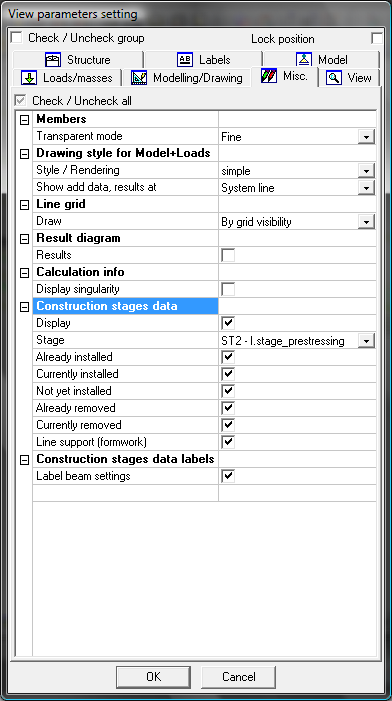Click the View tab magnifier icon
The image size is (392, 701).
[x=334, y=78]
